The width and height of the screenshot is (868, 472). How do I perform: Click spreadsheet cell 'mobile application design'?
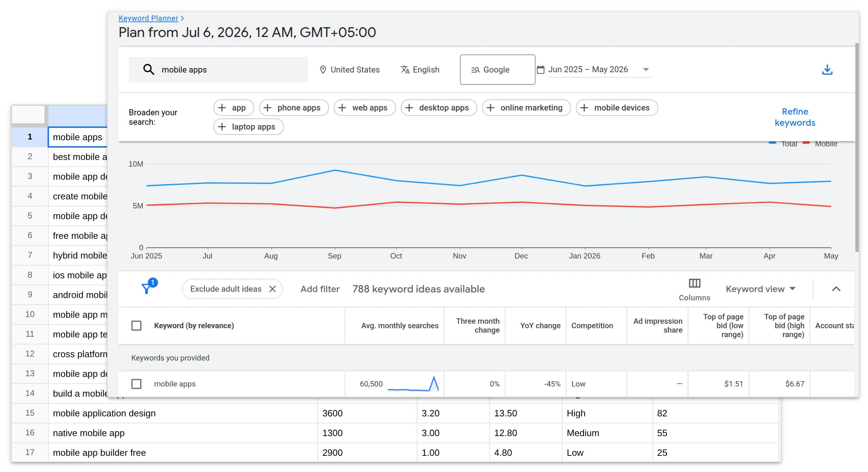click(183, 413)
